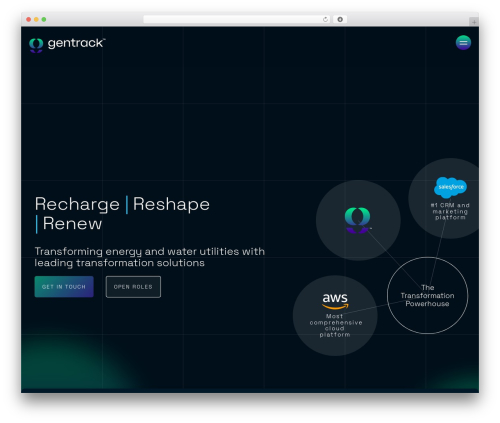Click '#1 CRM and marketing platform' text
The image size is (500, 423).
pos(450,211)
